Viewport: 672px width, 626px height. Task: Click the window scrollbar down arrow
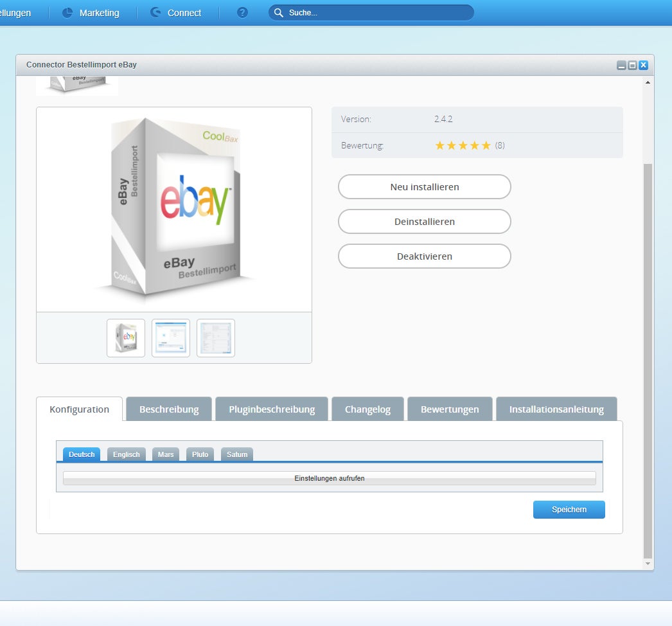[648, 564]
